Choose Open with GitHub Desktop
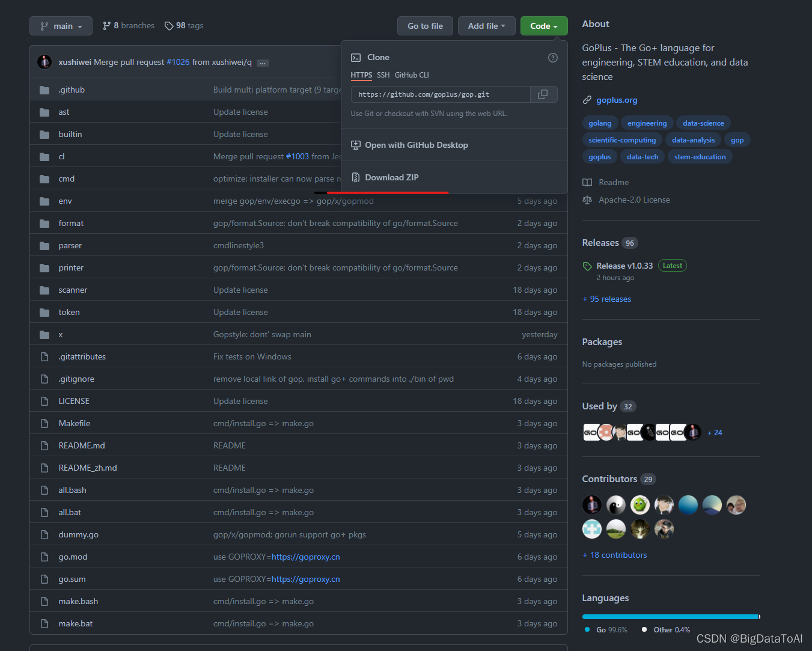Image resolution: width=812 pixels, height=651 pixels. 454,145
